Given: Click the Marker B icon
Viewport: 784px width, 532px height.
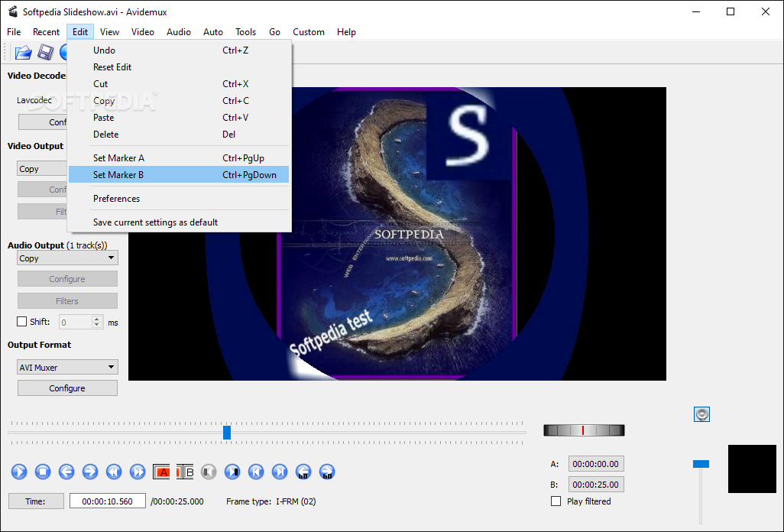Looking at the screenshot, I should click(185, 472).
